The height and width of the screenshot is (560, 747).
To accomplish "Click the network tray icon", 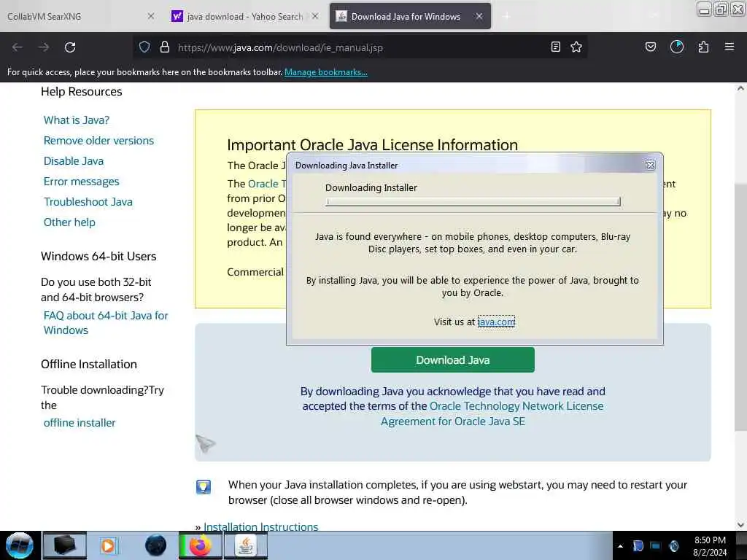I will coord(656,545).
